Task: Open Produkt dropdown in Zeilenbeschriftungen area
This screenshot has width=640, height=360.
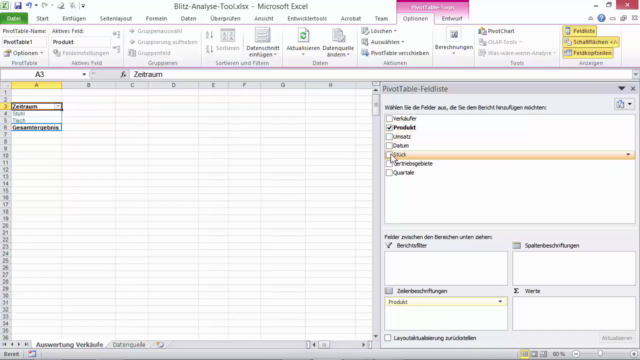Action: click(500, 302)
